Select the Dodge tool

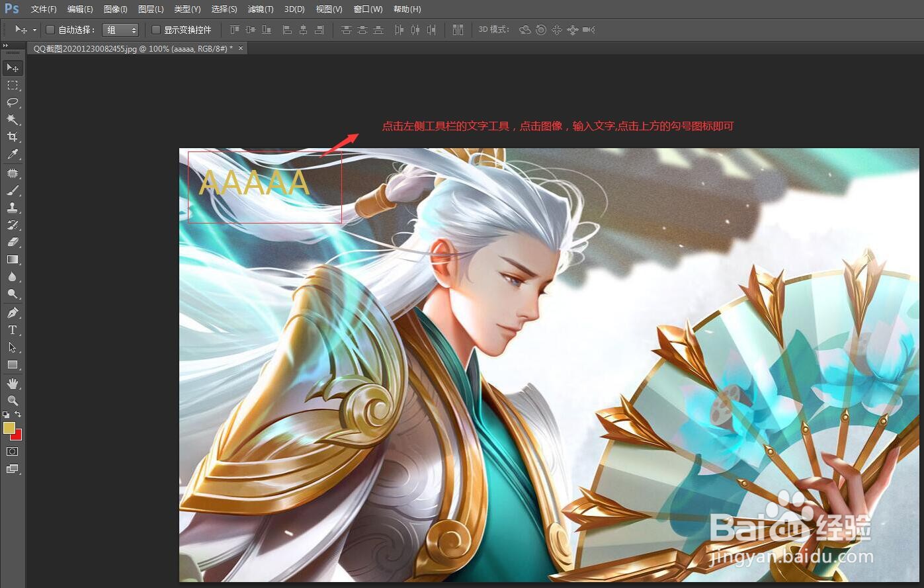point(13,294)
